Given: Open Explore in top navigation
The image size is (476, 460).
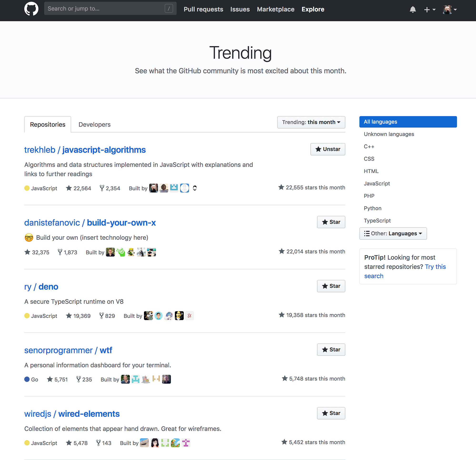Looking at the screenshot, I should (313, 9).
